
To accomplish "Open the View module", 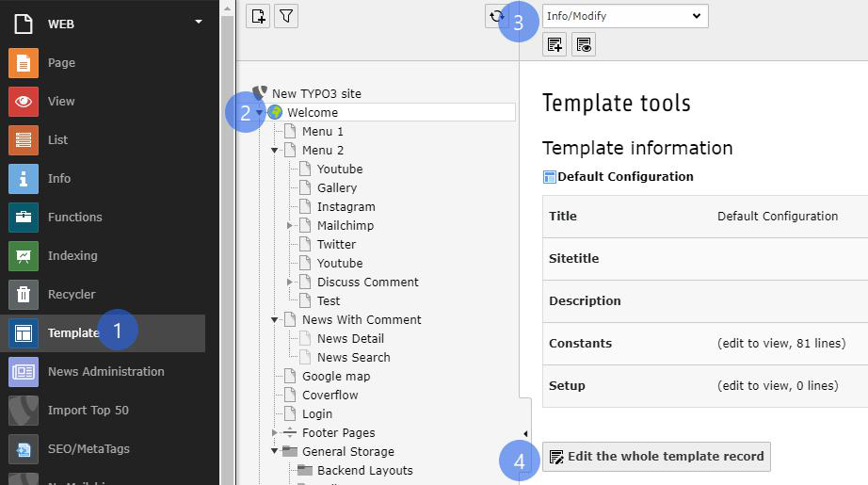I will pyautogui.click(x=61, y=102).
